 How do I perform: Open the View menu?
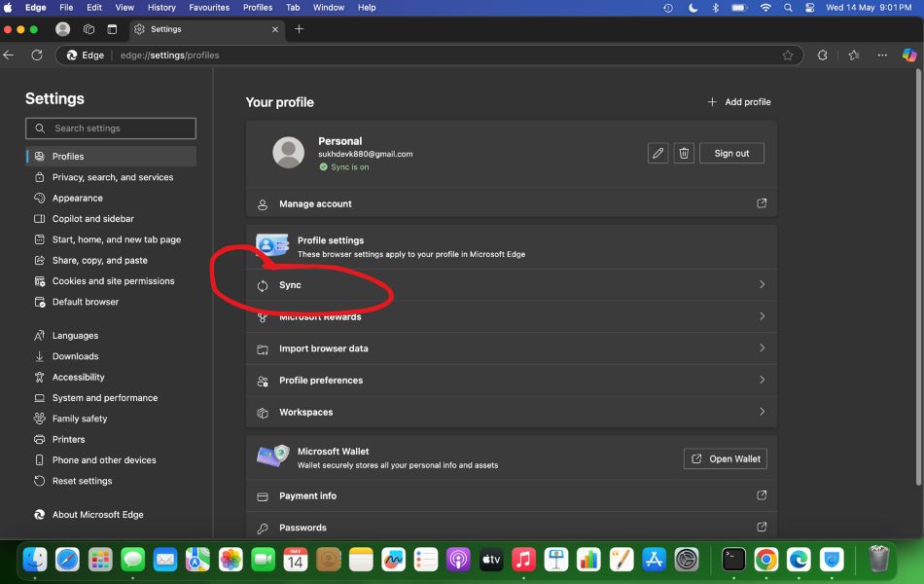click(124, 8)
